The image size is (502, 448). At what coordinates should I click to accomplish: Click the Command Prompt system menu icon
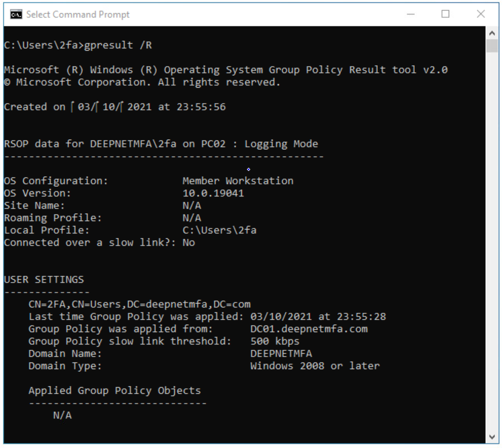tap(16, 15)
